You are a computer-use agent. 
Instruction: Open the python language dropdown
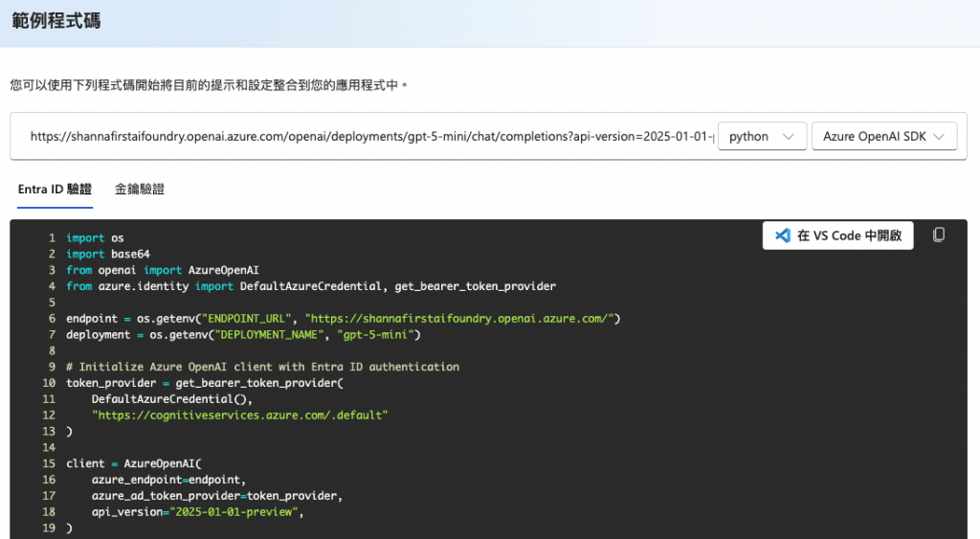(x=762, y=136)
